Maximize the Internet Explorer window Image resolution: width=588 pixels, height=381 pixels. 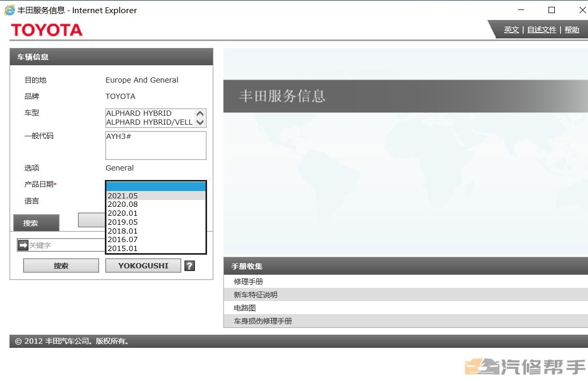click(x=551, y=10)
